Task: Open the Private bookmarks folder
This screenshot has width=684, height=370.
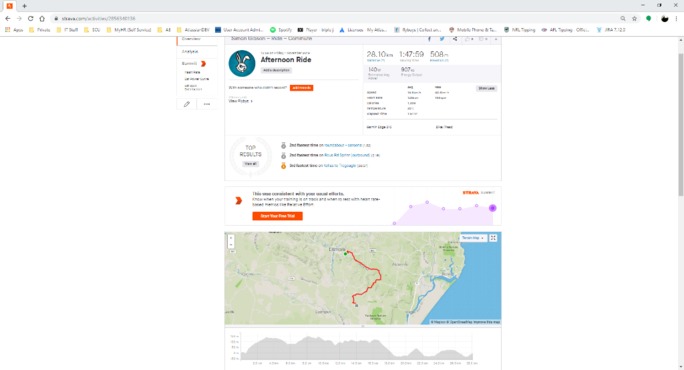Action: point(39,30)
